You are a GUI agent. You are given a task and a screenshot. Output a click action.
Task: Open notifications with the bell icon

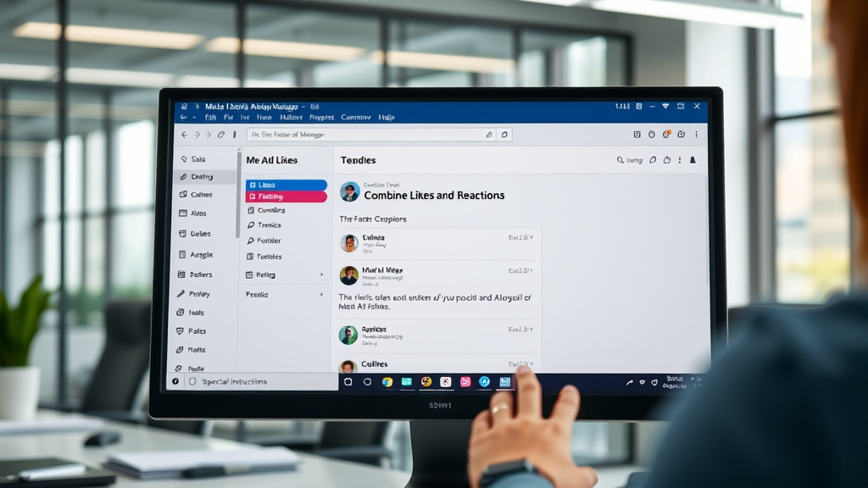click(693, 160)
